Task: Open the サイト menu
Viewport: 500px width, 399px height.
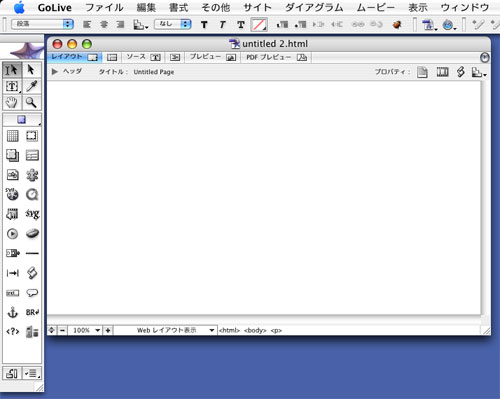Action: click(x=257, y=7)
